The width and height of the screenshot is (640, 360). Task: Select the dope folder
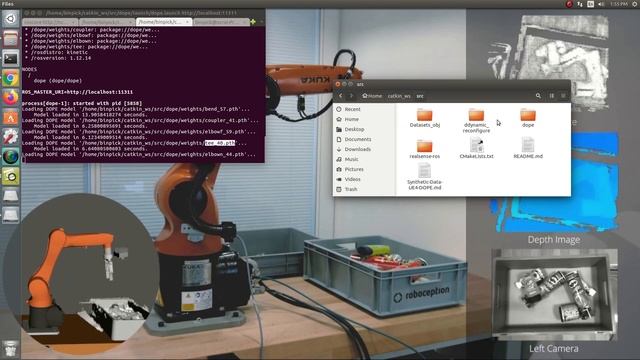click(x=528, y=118)
